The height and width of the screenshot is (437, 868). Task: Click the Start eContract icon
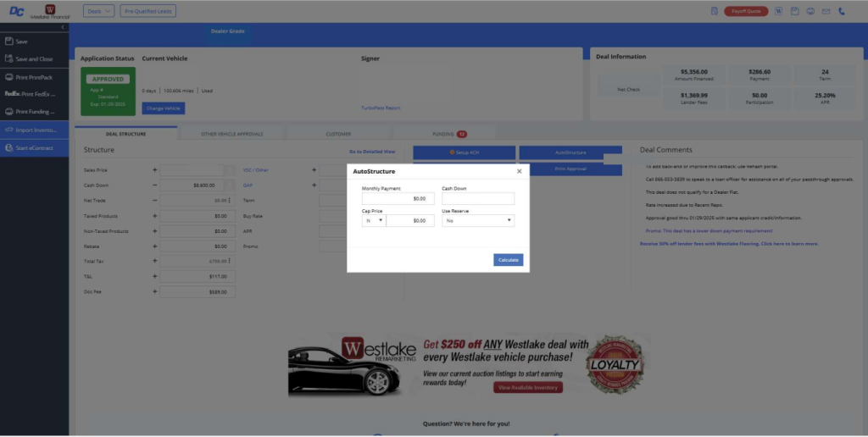pos(8,147)
